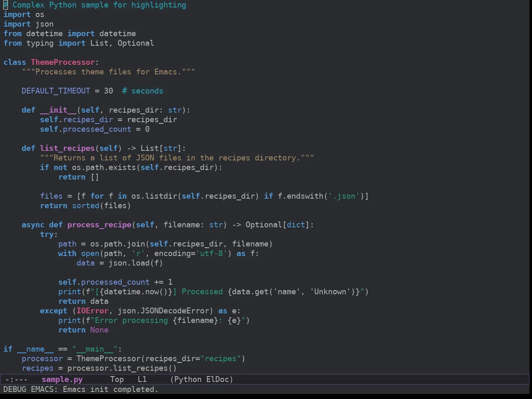532x399 pixels.
Task: Click the __init__ method name
Action: tap(58, 110)
